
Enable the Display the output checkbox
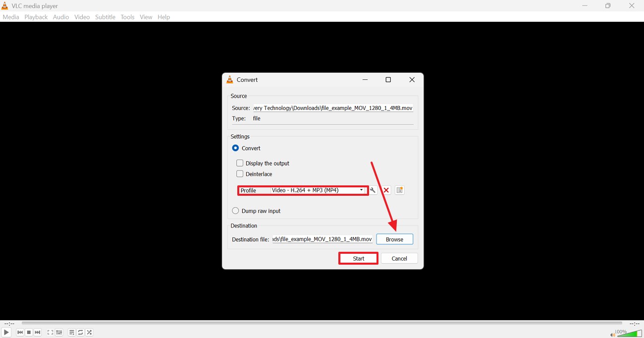240,163
